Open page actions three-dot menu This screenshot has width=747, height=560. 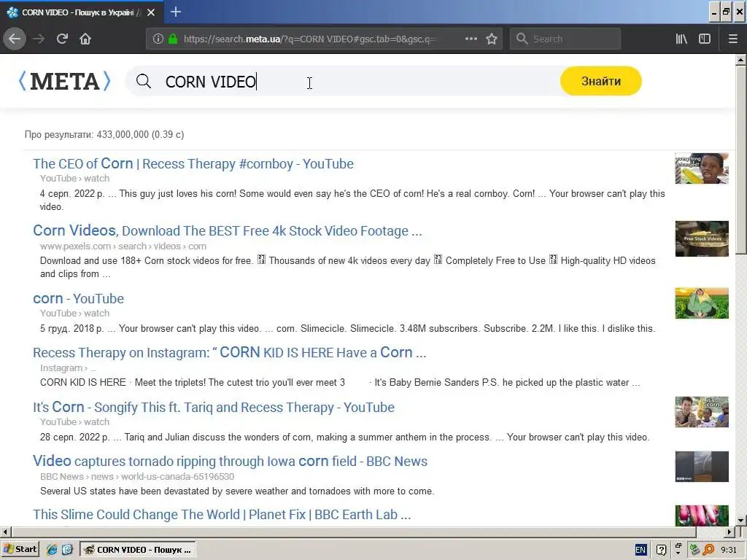[x=471, y=39]
